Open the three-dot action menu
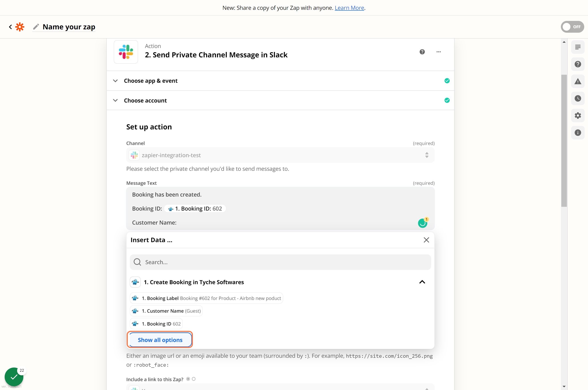This screenshot has width=588, height=390. point(438,52)
